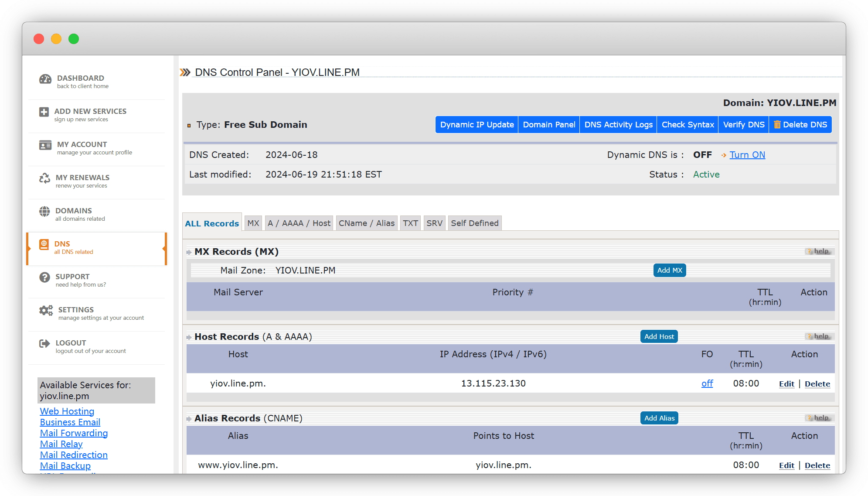The image size is (868, 496).
Task: Collapse the Host Records section expander
Action: tap(189, 337)
